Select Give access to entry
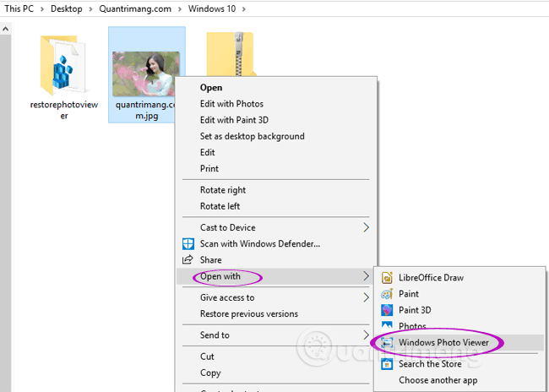The width and height of the screenshot is (549, 392). click(276, 297)
